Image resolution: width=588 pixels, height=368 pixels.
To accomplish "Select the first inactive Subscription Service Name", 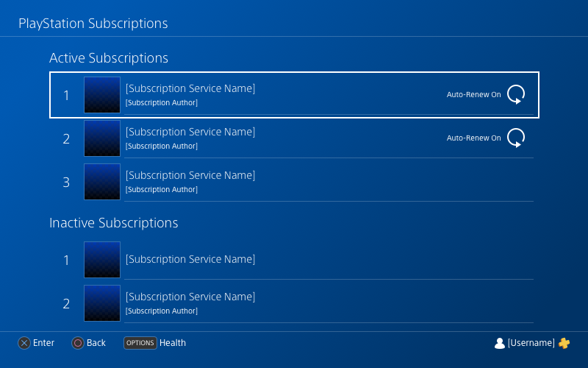I will pyautogui.click(x=190, y=259).
